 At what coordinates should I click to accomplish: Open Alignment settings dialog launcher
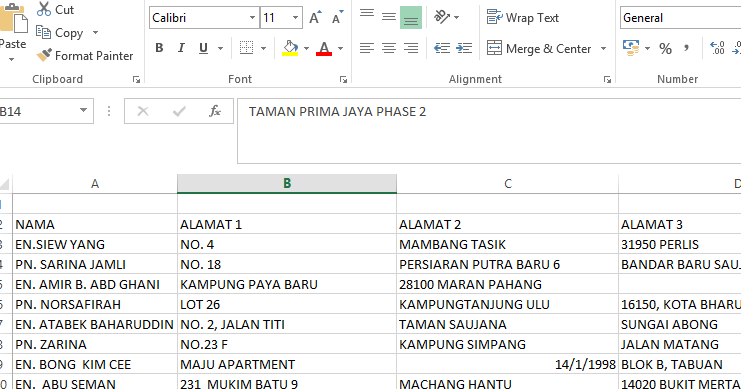coord(607,80)
